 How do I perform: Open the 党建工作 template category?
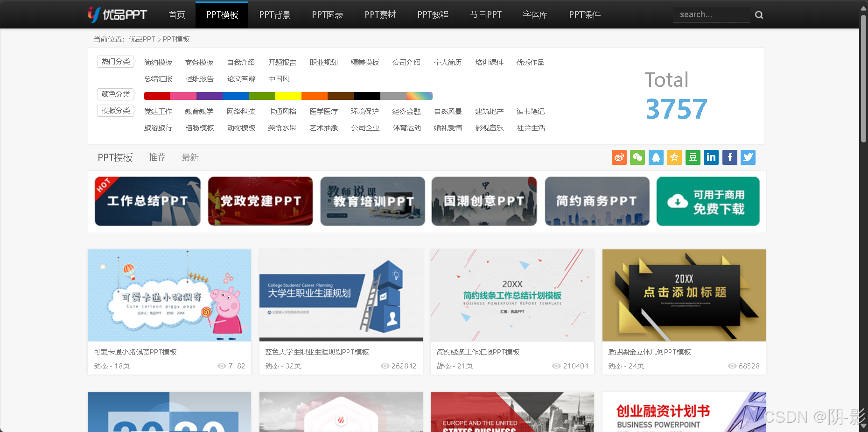point(158,112)
